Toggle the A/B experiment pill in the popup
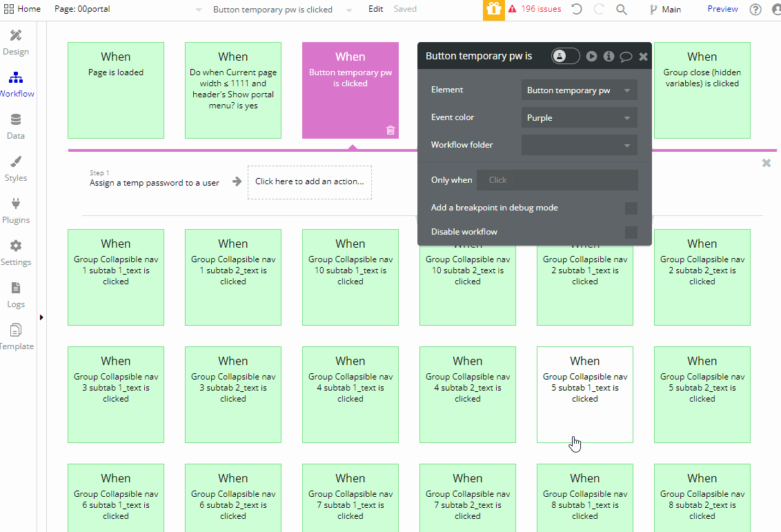The height and width of the screenshot is (532, 781). (565, 56)
